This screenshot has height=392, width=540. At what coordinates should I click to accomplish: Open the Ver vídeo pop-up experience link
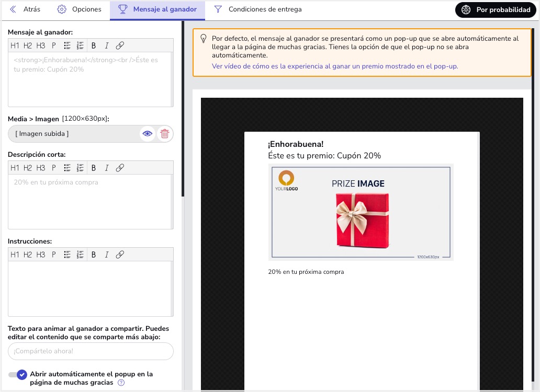(x=335, y=66)
